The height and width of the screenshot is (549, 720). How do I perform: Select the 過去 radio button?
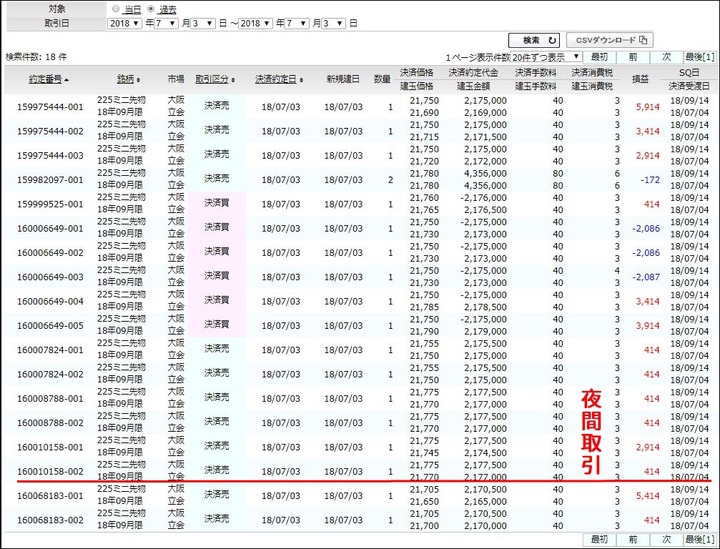(x=151, y=9)
